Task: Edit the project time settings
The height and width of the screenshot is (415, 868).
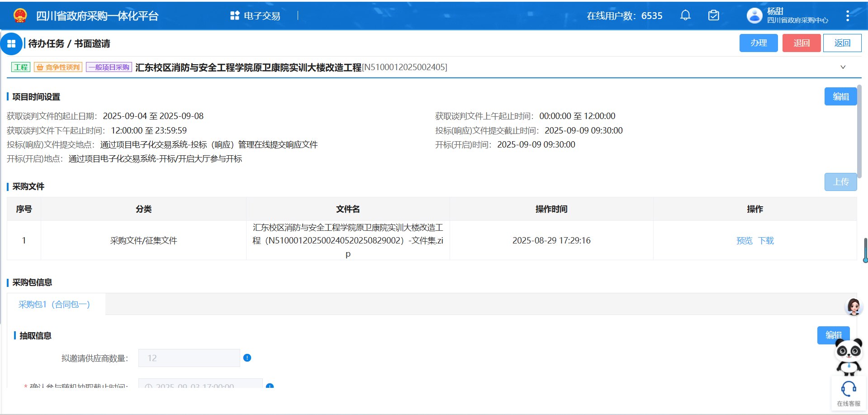Action: pyautogui.click(x=840, y=96)
